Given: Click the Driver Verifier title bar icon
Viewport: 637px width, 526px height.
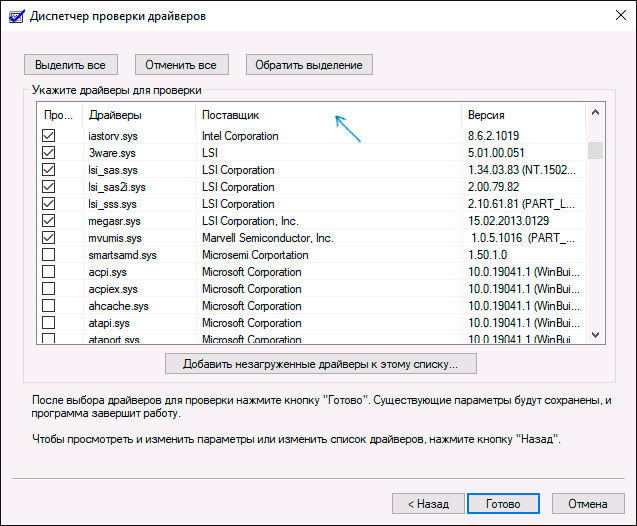Looking at the screenshot, I should point(17,16).
